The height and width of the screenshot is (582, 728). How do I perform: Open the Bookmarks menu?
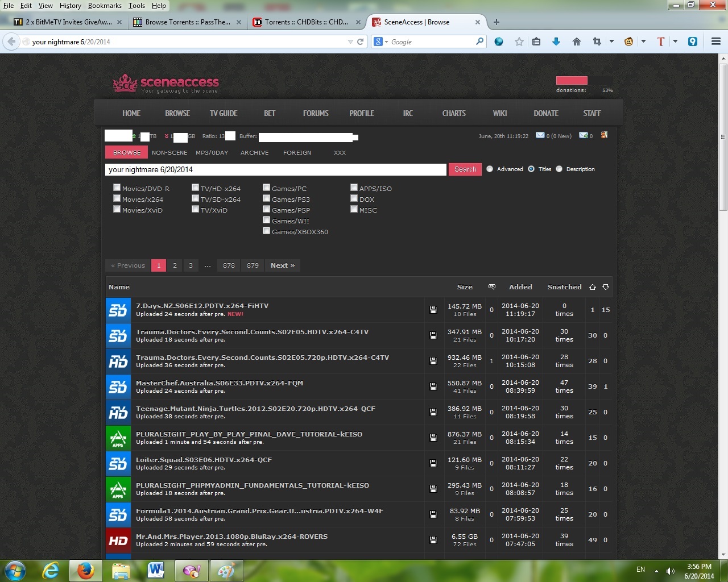pos(105,6)
